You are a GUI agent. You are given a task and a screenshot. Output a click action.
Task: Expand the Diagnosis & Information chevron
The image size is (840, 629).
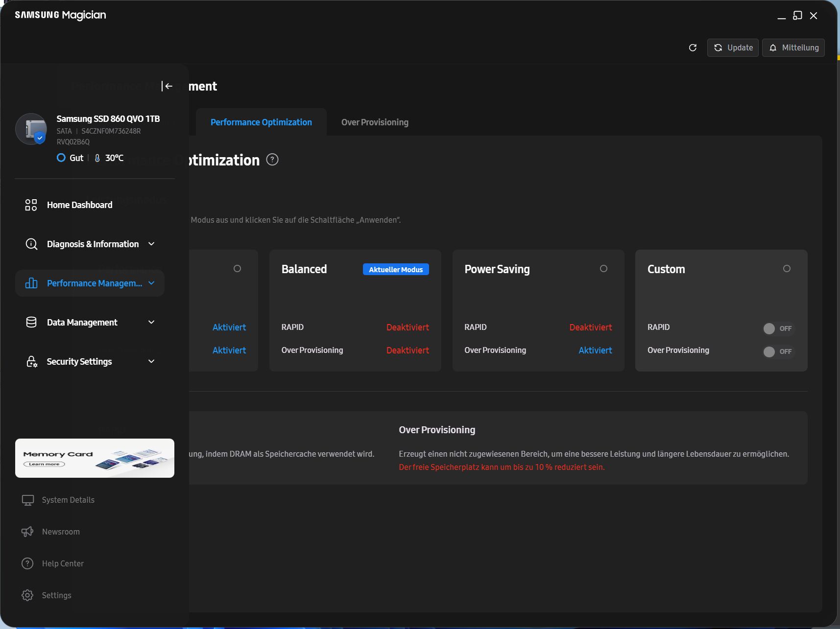point(151,244)
